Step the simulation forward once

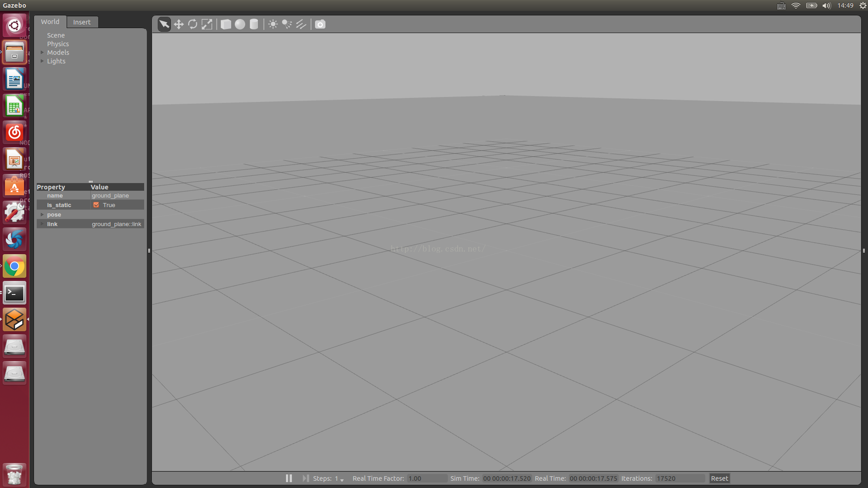click(x=305, y=478)
